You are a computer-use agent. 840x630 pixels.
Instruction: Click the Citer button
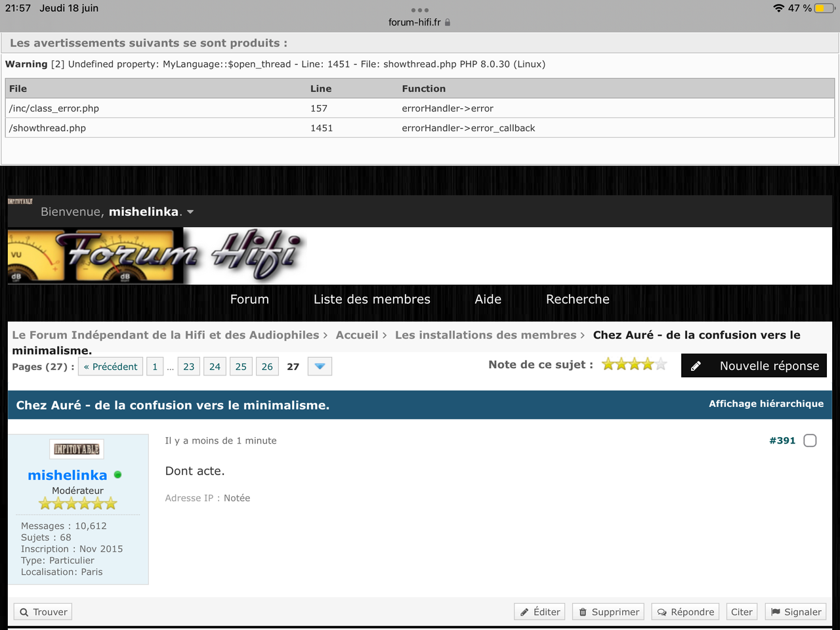pyautogui.click(x=742, y=612)
